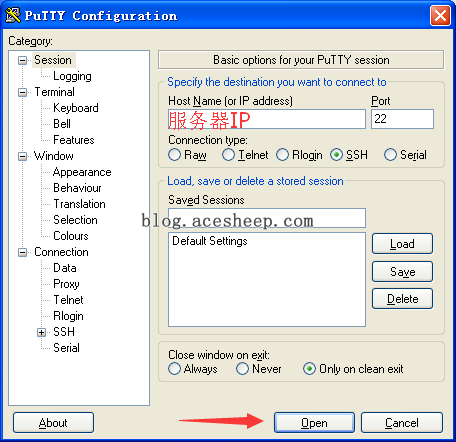
Task: Open the Colours settings category
Action: click(71, 236)
